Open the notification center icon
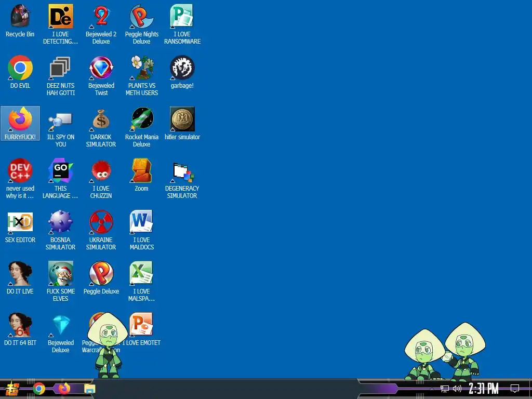 tap(515, 389)
